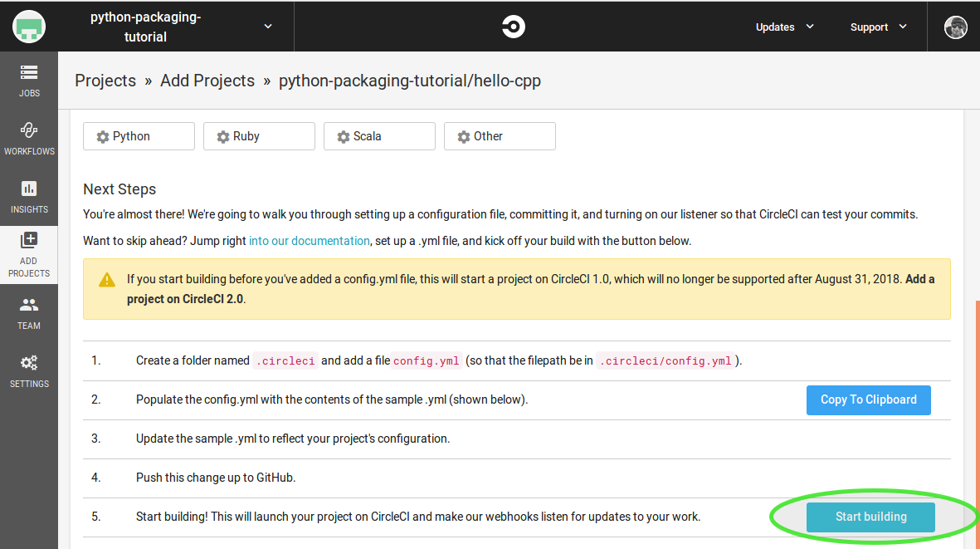Select the Scala language option
Screen dimensions: 980x549
pyautogui.click(x=379, y=136)
